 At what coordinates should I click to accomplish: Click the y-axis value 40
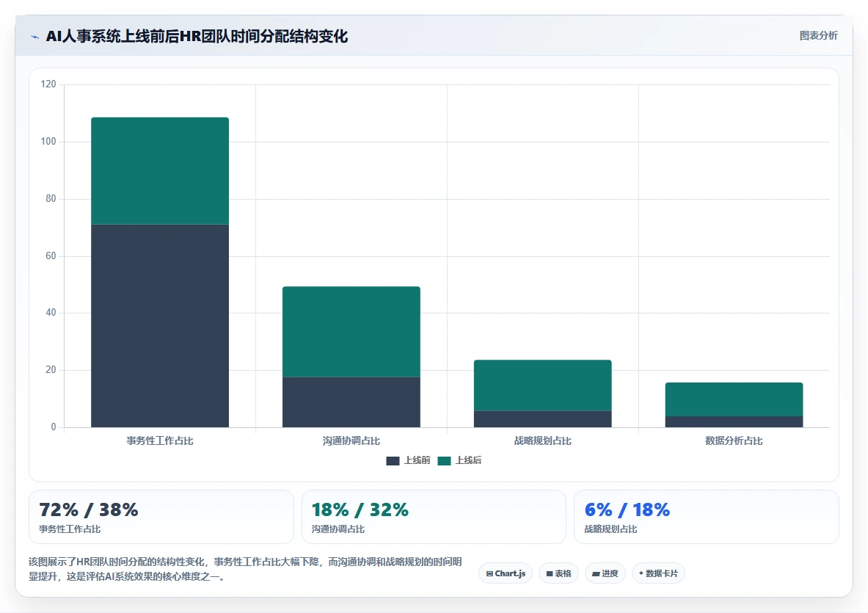tap(51, 313)
